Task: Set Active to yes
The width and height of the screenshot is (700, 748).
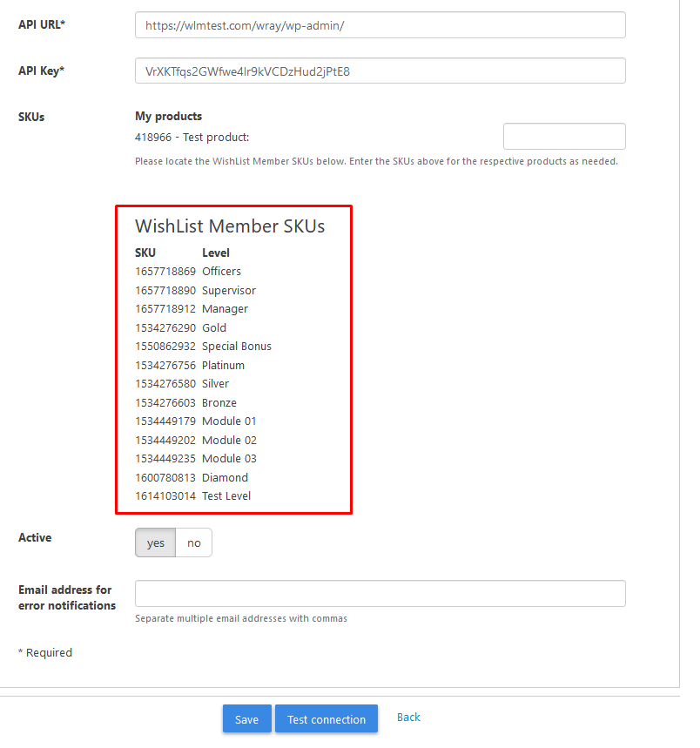Action: (156, 542)
